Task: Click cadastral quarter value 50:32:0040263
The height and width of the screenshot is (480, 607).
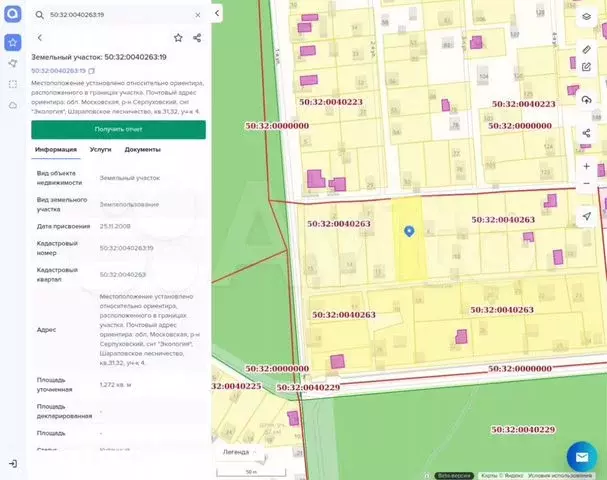Action: click(x=123, y=274)
